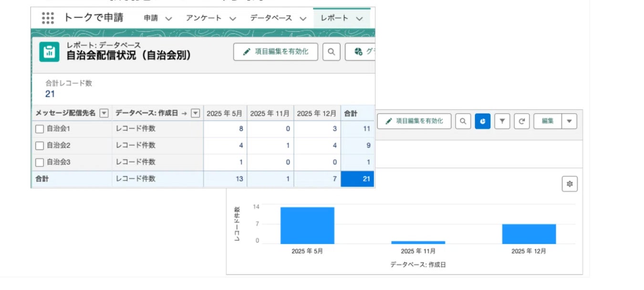
Task: Check the 自治会3 row checkbox
Action: pos(40,162)
